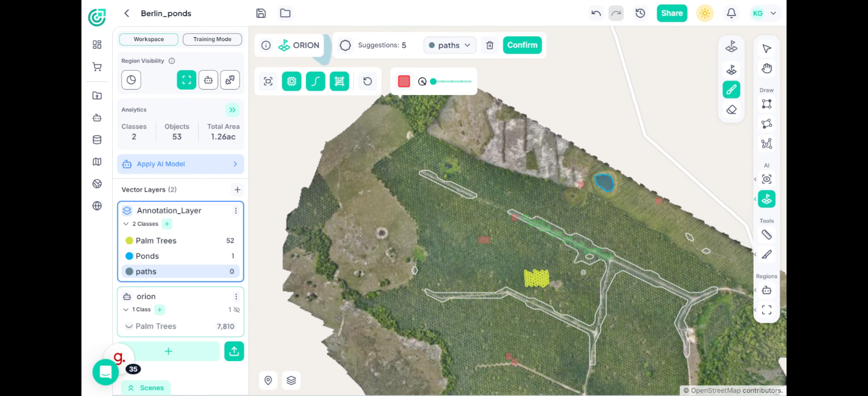
Task: Collapse the orion 1 Class list
Action: click(126, 310)
